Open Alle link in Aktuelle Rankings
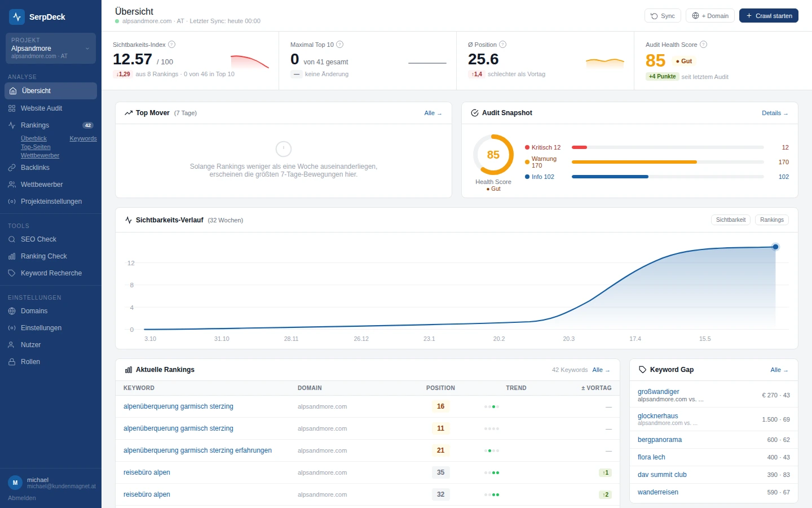This screenshot has width=812, height=508. click(601, 370)
